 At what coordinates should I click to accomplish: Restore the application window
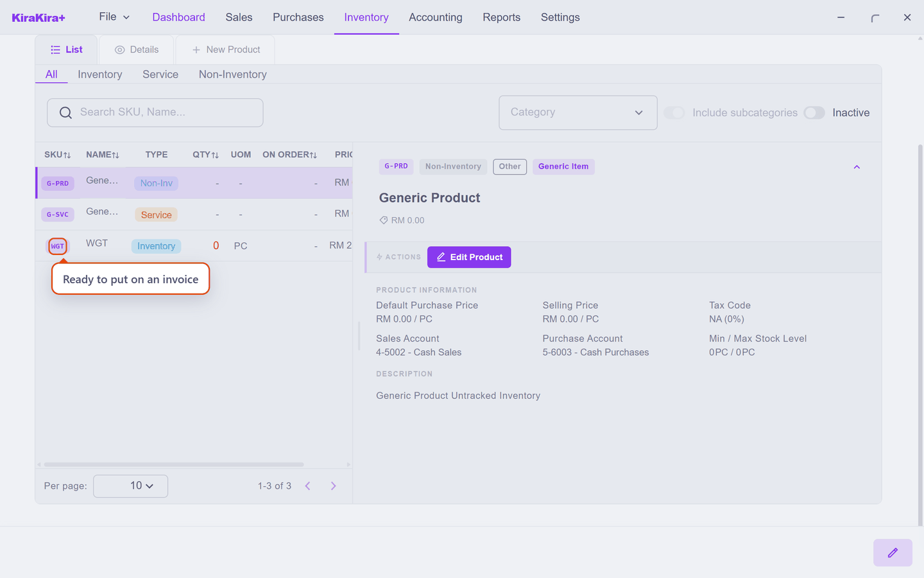pyautogui.click(x=875, y=17)
